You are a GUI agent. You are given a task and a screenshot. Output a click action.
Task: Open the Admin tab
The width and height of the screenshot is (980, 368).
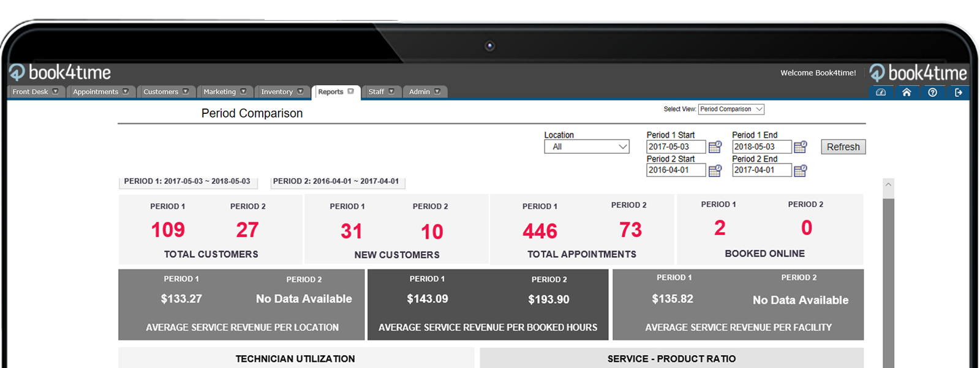(425, 92)
